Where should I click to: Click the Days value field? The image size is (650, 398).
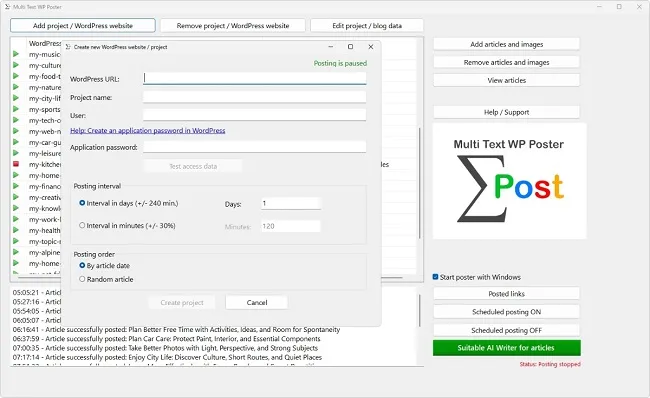pos(291,203)
